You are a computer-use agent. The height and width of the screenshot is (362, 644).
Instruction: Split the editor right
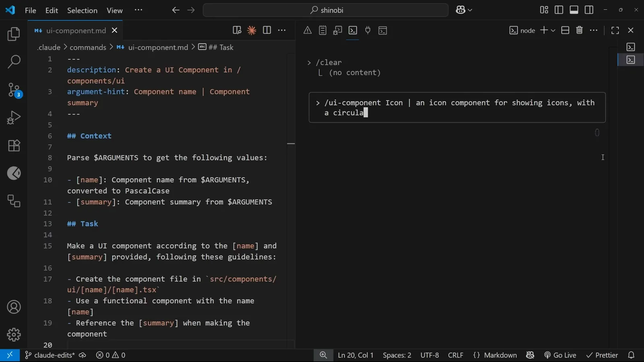(x=267, y=31)
